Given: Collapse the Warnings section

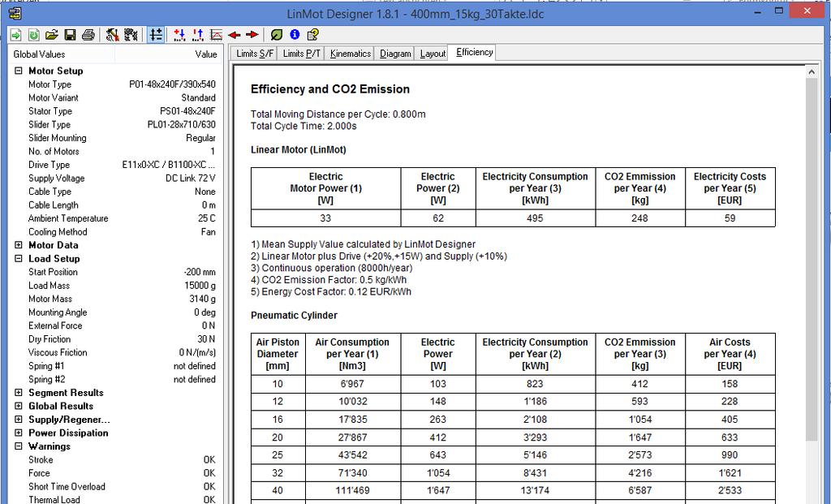Looking at the screenshot, I should [x=19, y=446].
